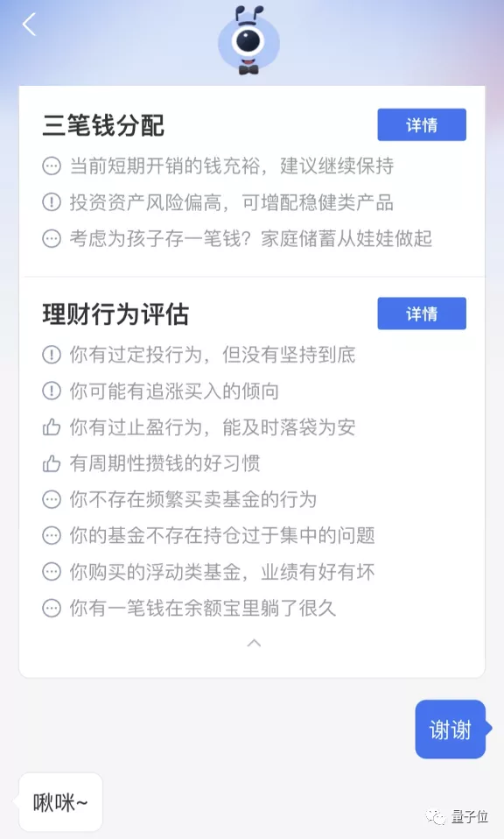
Task: Open 详情 for 三笔钱分配
Action: [421, 124]
